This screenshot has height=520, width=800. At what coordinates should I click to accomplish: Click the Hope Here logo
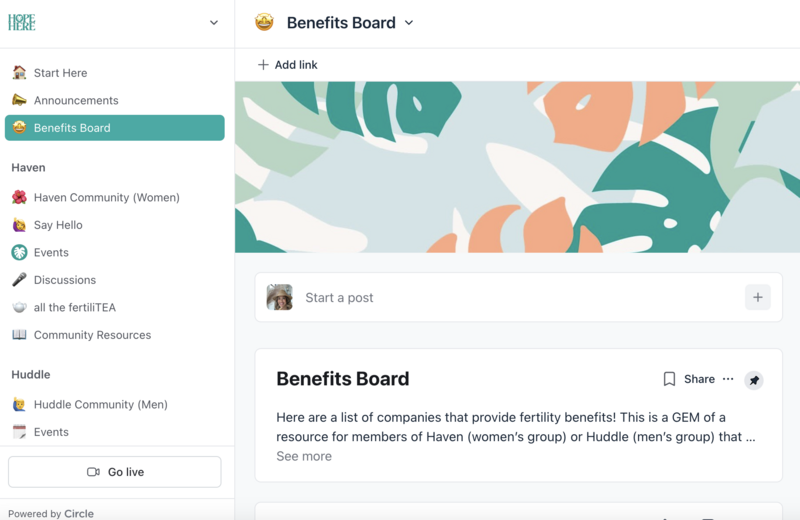(22, 22)
